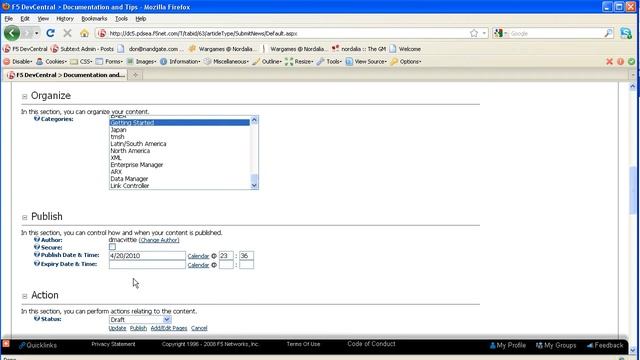Open Calendar link for Expiry Date
Viewport: 640px width, 360px height.
coord(198,265)
